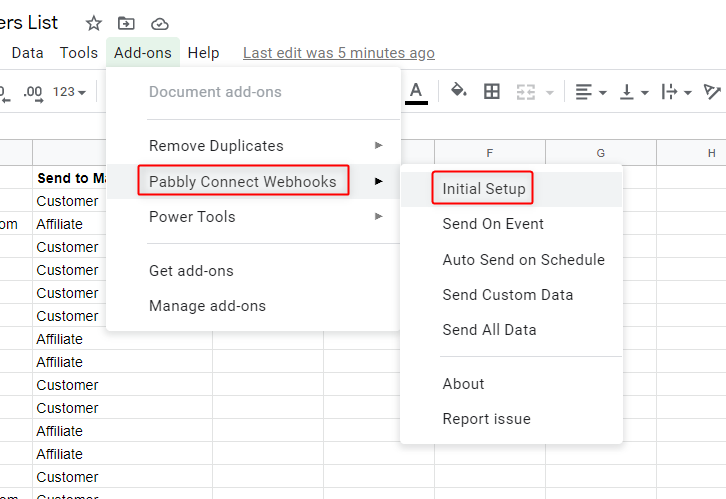Viewport: 726px width, 499px height.
Task: Click the Power Tools submenu arrow
Action: coord(378,216)
